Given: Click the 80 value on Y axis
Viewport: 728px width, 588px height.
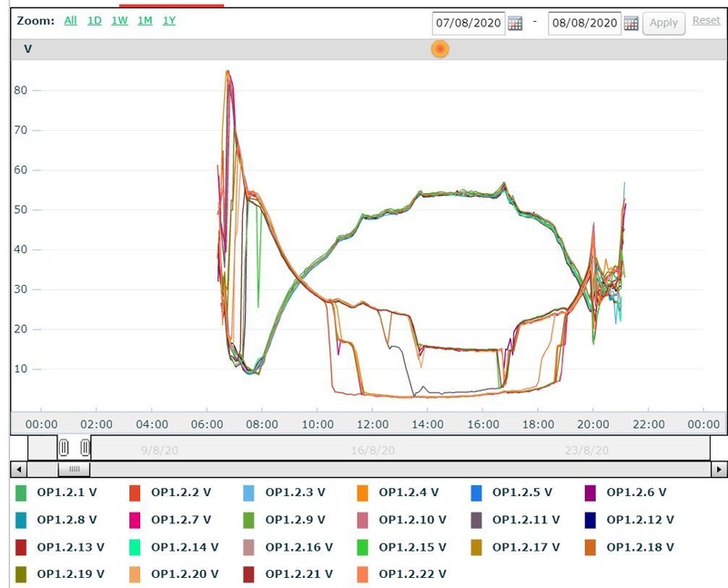Looking at the screenshot, I should [x=20, y=90].
